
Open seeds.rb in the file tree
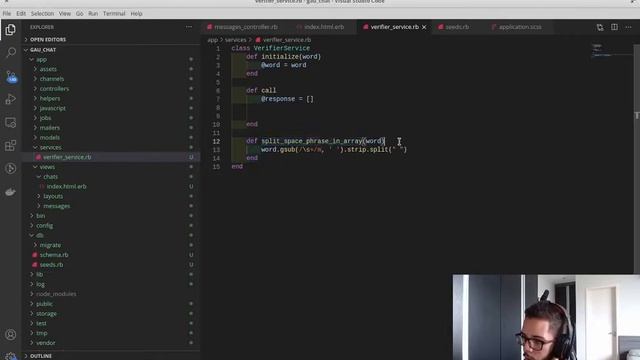tap(51, 265)
